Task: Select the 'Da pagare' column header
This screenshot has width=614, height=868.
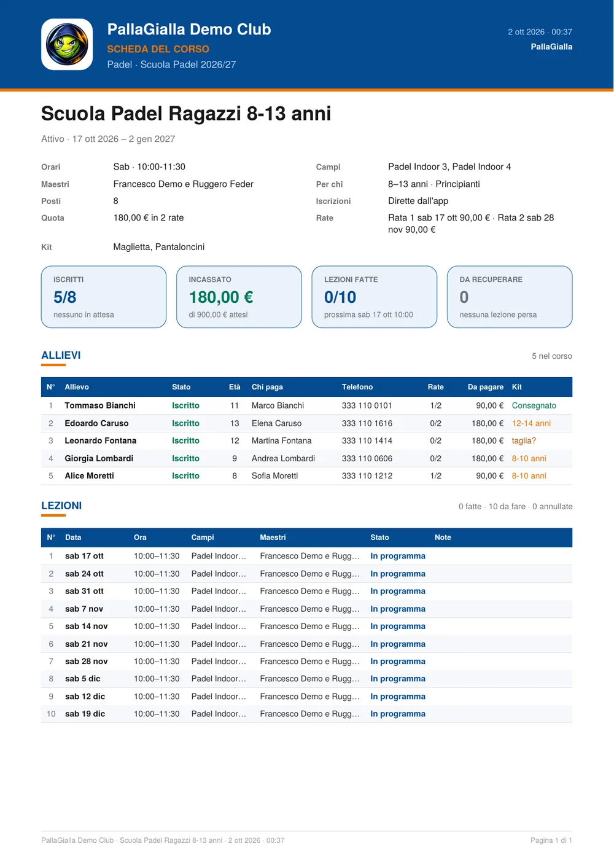Action: [x=486, y=387]
